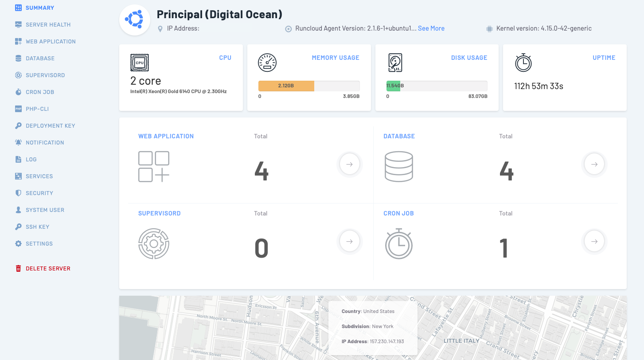Viewport: 644px width, 360px height.
Task: Click the Database sidebar icon
Action: click(x=18, y=59)
